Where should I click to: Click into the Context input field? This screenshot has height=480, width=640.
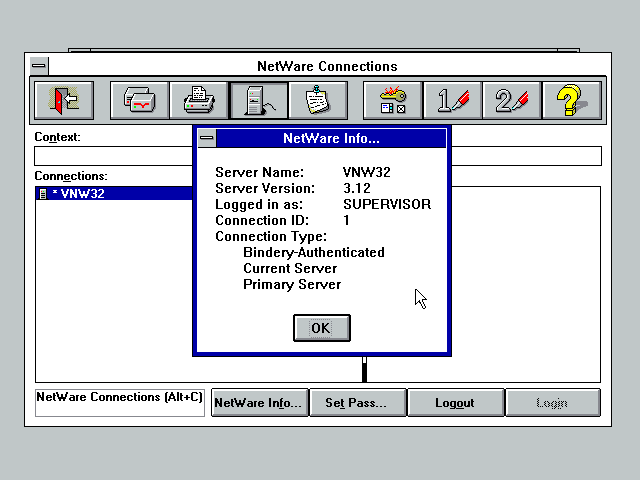coord(113,156)
